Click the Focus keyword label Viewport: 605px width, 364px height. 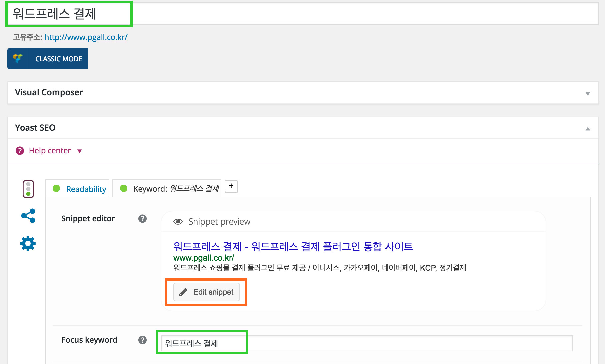pos(89,340)
